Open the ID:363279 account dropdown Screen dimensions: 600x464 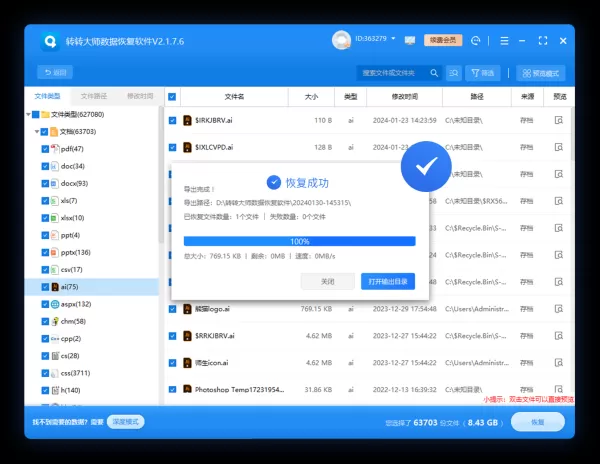coord(375,39)
